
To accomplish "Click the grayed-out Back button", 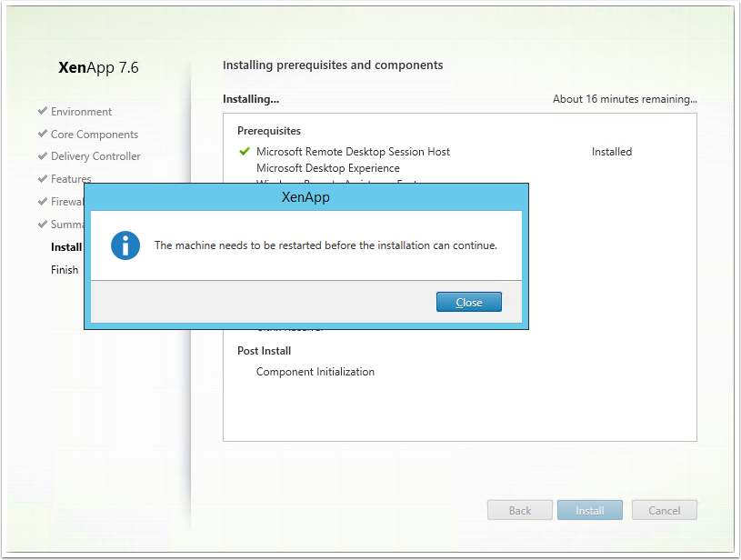I will coord(520,510).
